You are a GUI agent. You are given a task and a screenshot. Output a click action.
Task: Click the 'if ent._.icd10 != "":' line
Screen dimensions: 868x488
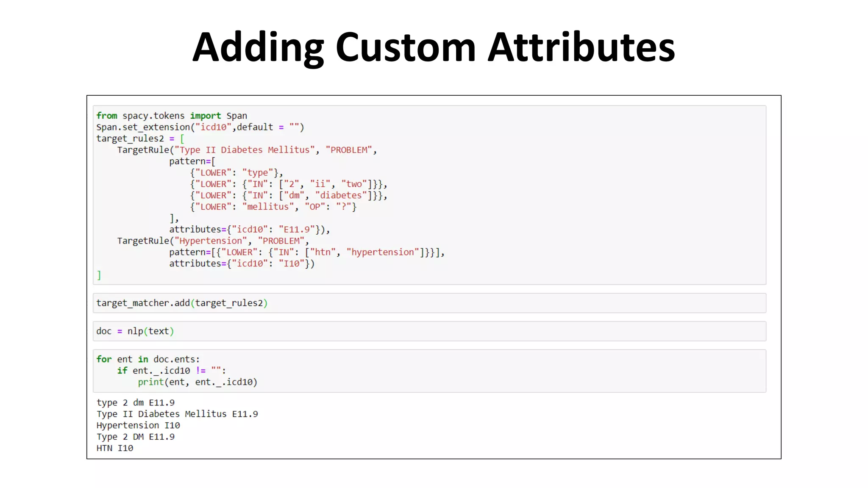pyautogui.click(x=172, y=371)
